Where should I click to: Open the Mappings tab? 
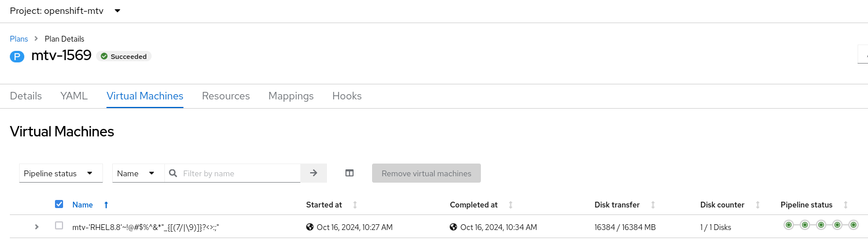[x=291, y=96]
